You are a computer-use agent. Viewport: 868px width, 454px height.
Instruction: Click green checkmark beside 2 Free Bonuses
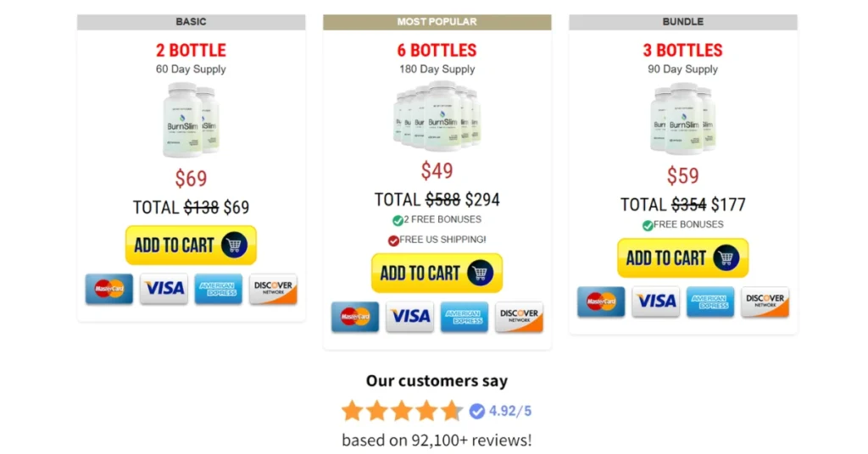pos(398,220)
